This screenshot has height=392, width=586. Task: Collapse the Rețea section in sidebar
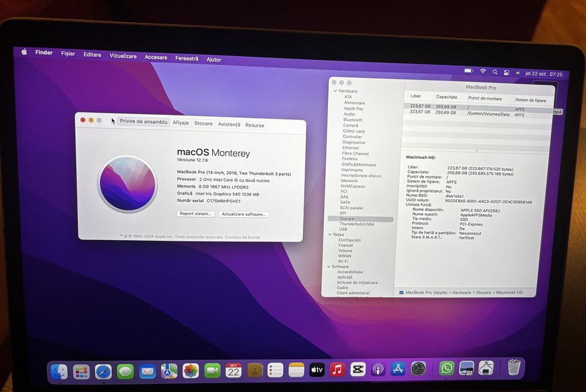pyautogui.click(x=330, y=234)
